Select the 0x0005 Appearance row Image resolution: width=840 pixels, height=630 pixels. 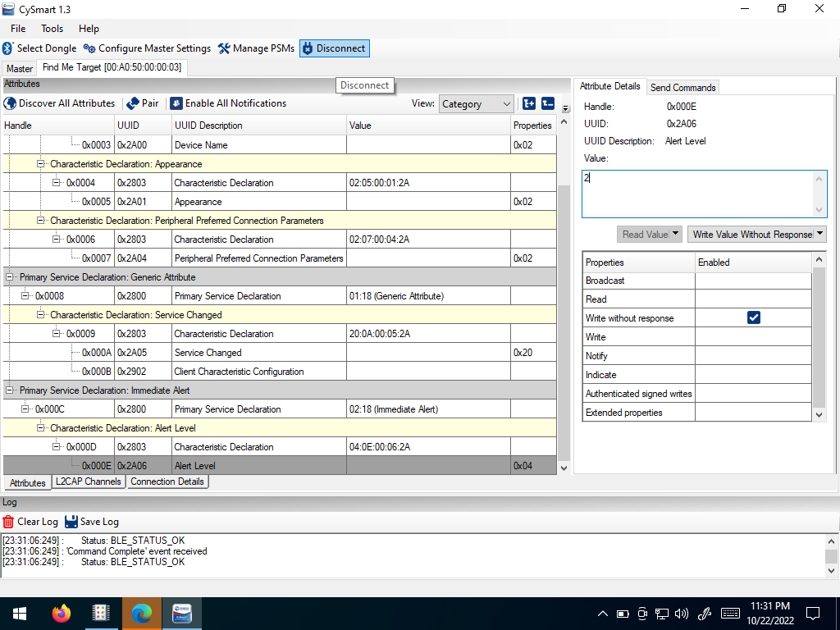(280, 202)
